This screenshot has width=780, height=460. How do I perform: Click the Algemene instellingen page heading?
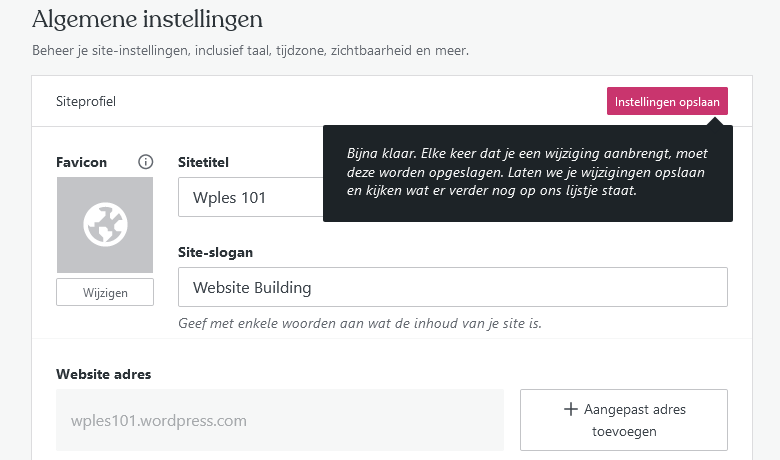pyautogui.click(x=147, y=19)
